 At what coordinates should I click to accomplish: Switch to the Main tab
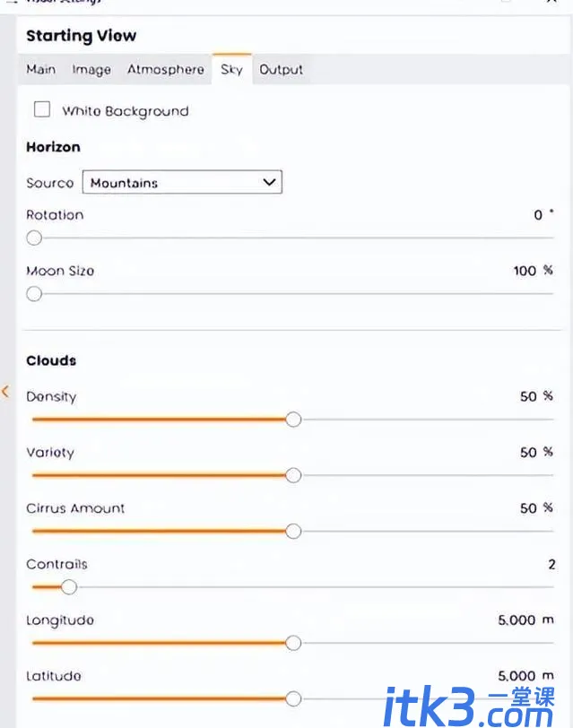tap(41, 69)
